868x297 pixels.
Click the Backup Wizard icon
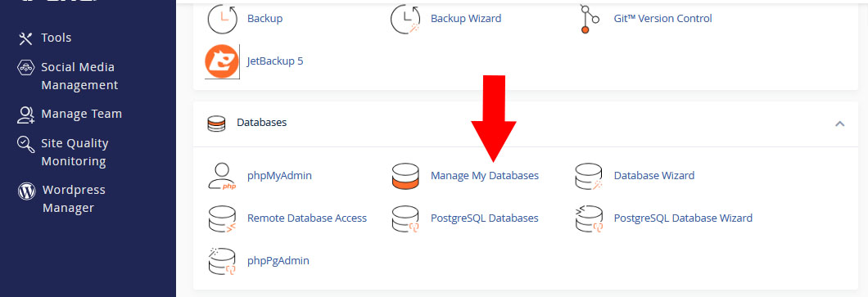pyautogui.click(x=405, y=19)
